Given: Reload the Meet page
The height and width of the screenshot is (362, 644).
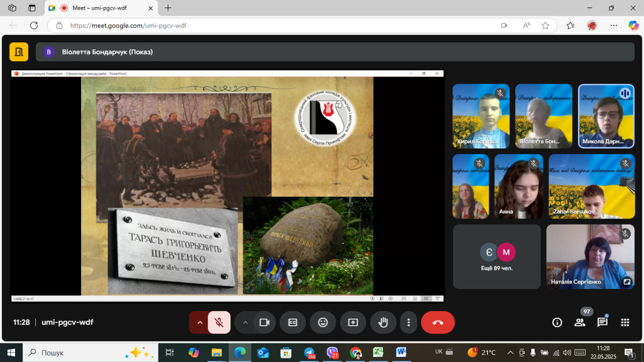Looking at the screenshot, I should [x=34, y=25].
